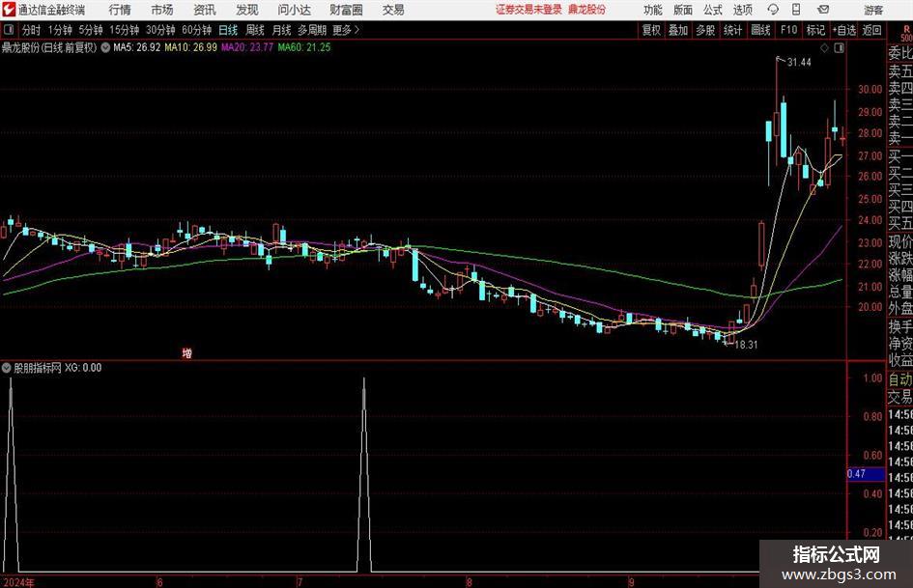Add stock via +自选 button
Viewport: 913px width, 588px height.
click(x=844, y=30)
